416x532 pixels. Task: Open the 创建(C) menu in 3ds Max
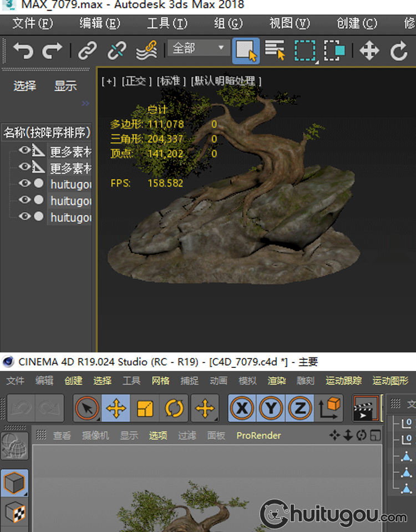[357, 23]
